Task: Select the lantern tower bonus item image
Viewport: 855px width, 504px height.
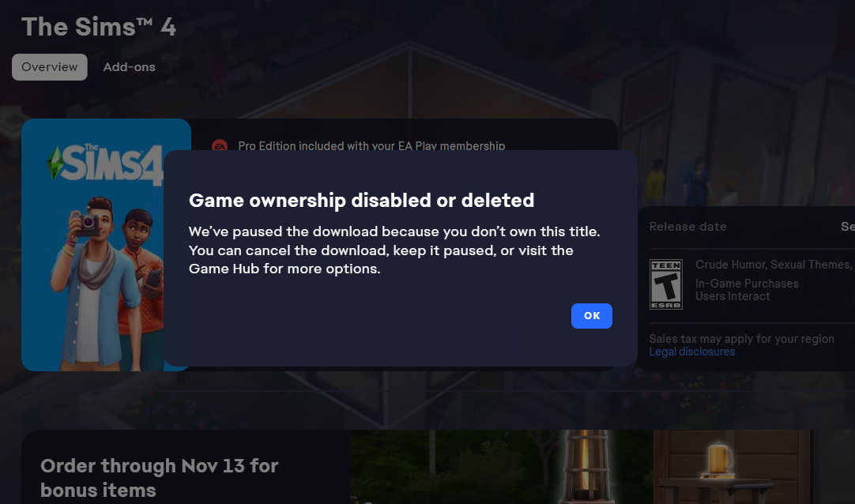Action: [586, 467]
